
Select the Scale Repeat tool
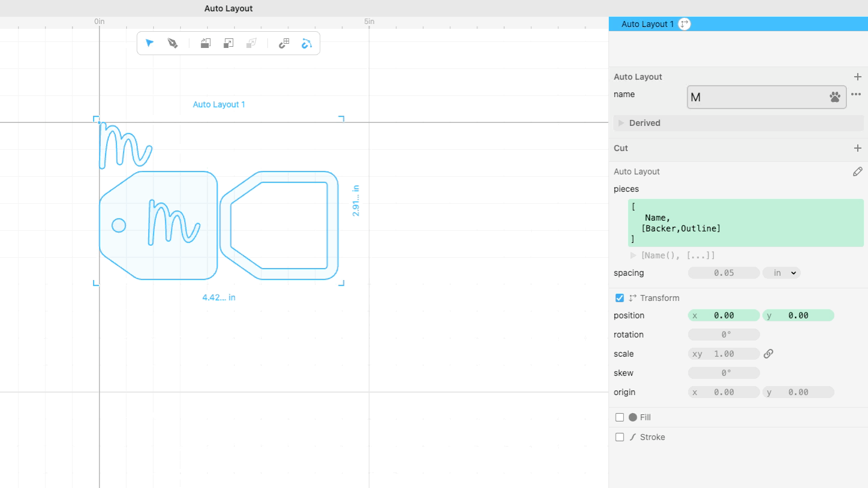tap(228, 43)
